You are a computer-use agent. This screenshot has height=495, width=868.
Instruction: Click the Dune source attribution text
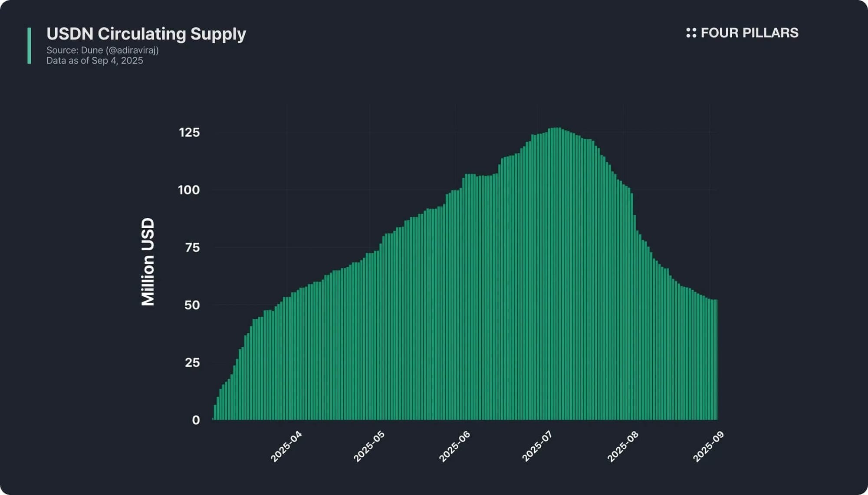(x=102, y=50)
